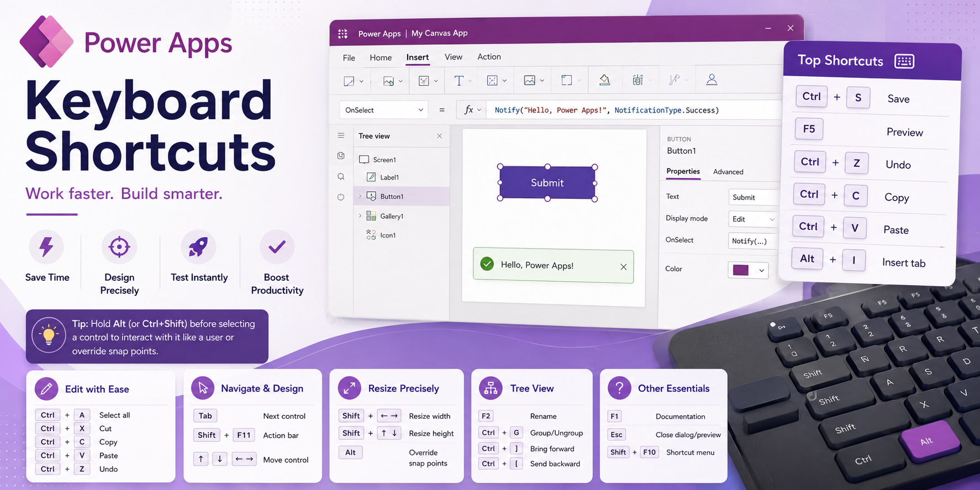Close the Tree view panel
This screenshot has width=980, height=490.
[x=439, y=136]
